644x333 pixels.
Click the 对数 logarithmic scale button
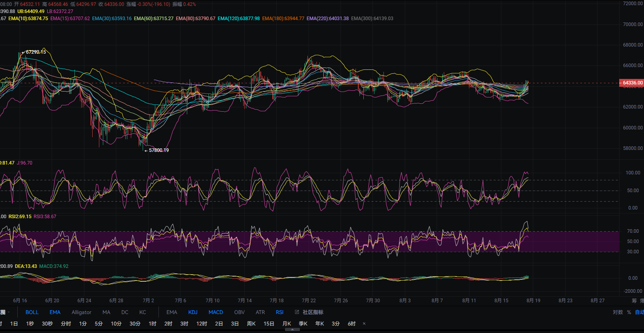[x=618, y=312]
